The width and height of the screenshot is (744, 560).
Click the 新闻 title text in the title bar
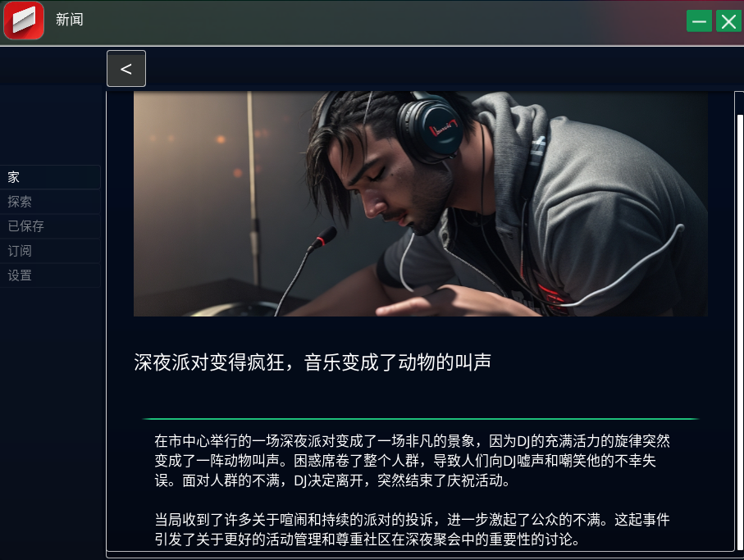pyautogui.click(x=69, y=20)
